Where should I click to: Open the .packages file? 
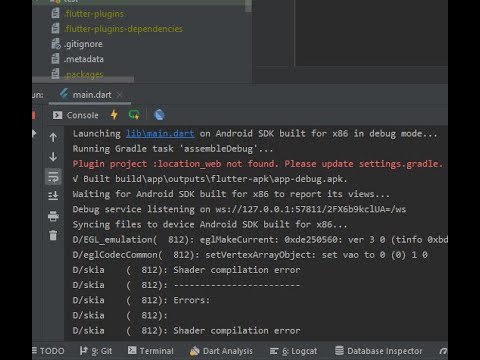pos(84,74)
